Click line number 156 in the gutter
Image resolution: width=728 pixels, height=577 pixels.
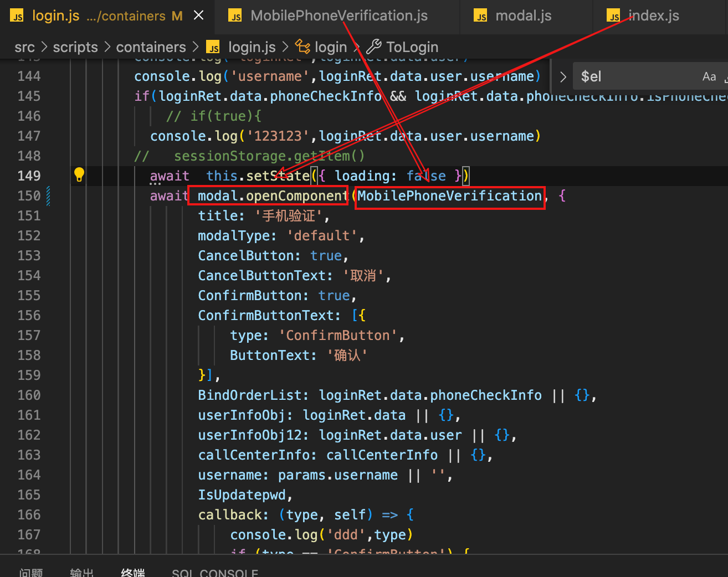[x=29, y=316]
